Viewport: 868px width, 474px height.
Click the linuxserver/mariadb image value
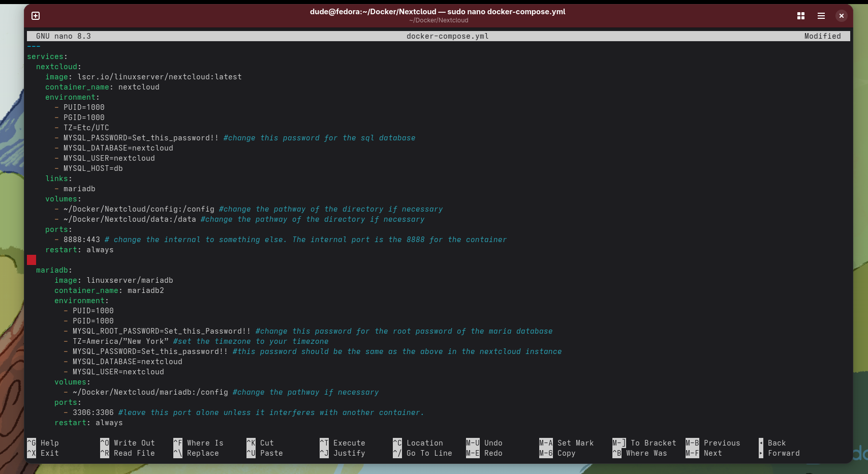pyautogui.click(x=130, y=280)
